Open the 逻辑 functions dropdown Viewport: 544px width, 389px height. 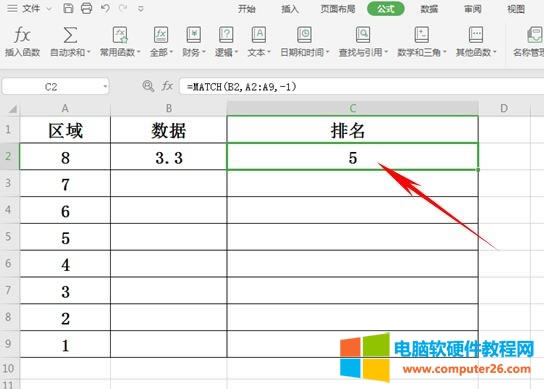[x=236, y=52]
